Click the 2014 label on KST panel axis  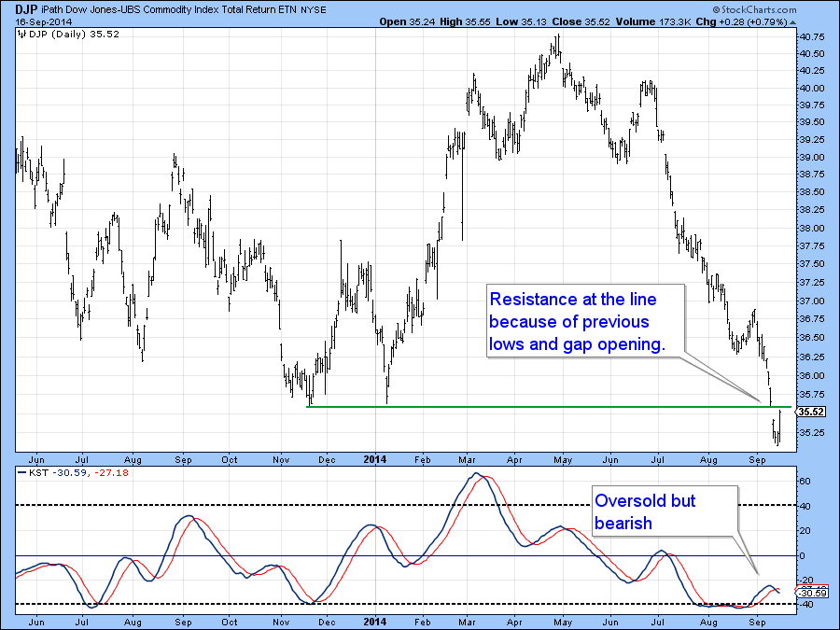coord(374,622)
